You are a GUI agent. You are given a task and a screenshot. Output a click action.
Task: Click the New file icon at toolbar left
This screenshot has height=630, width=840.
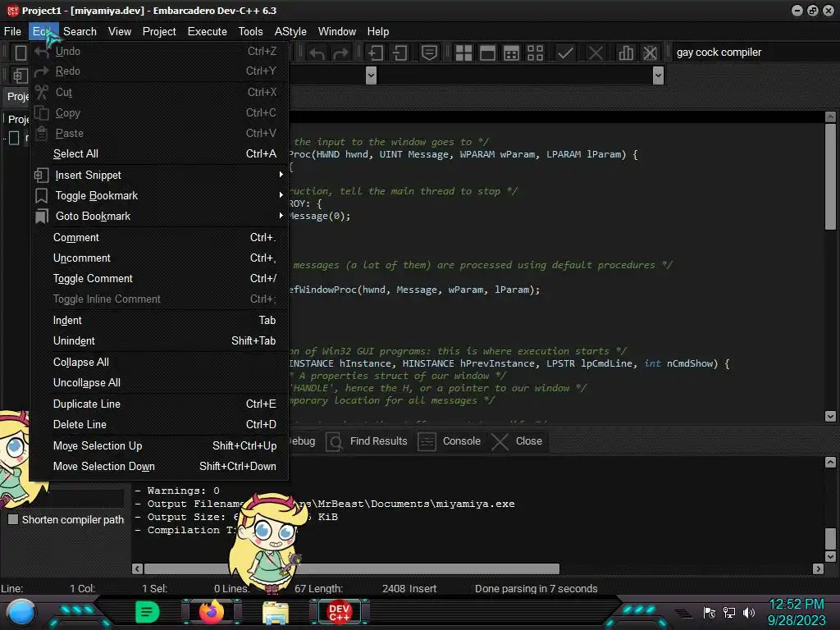(x=21, y=52)
